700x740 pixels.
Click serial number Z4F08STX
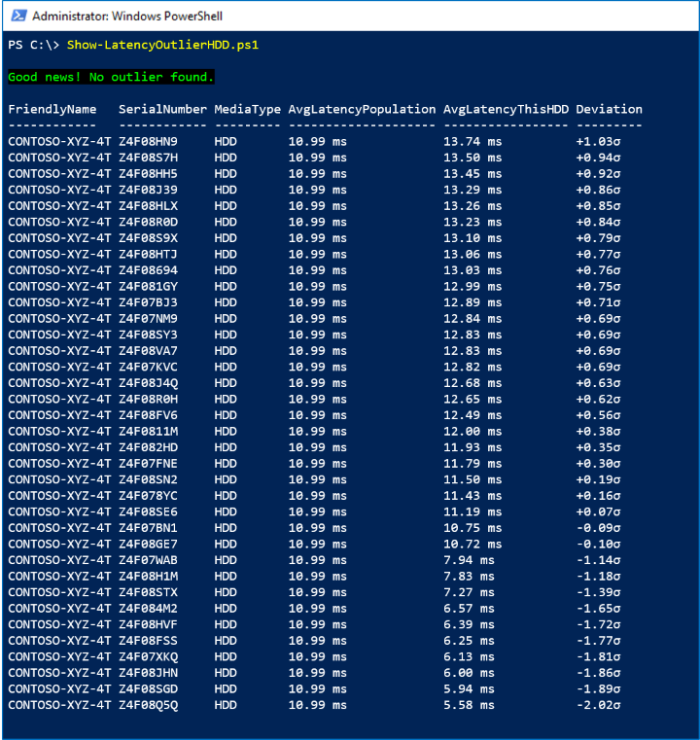148,592
